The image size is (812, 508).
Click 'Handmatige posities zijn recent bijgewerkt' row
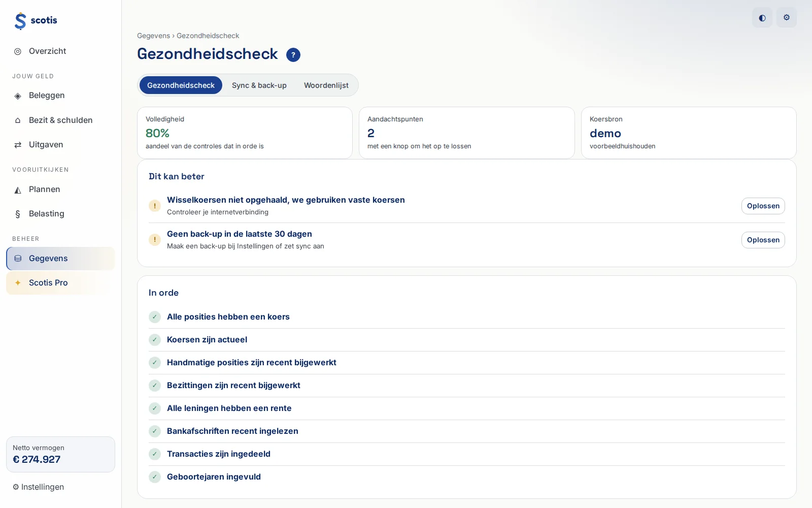(x=467, y=363)
